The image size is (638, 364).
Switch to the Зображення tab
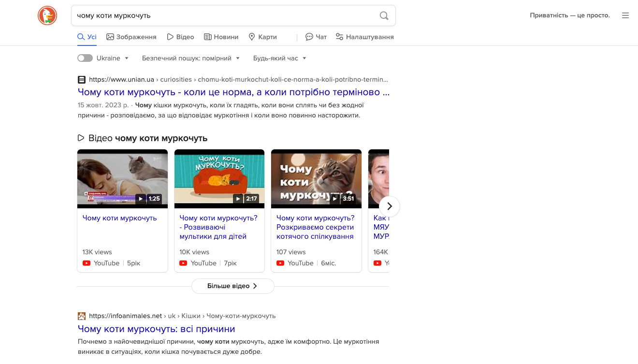(131, 37)
